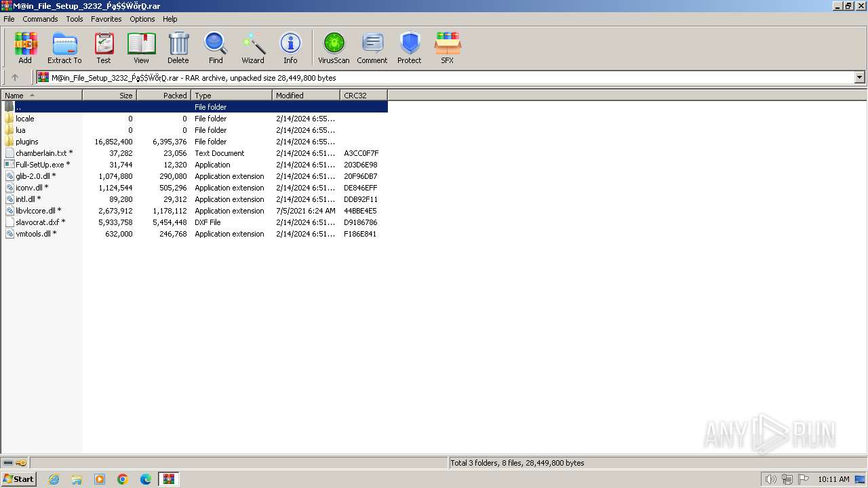Click status bar drive icon

8,463
